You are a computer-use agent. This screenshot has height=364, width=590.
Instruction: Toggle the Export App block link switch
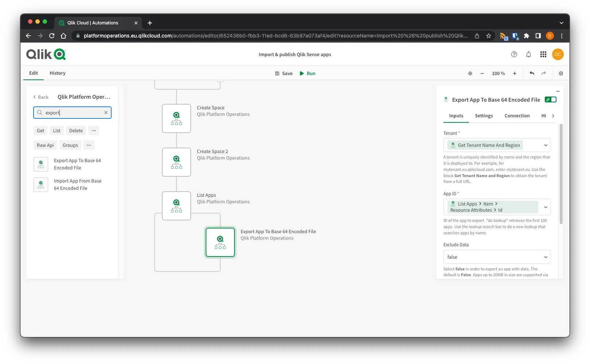551,99
